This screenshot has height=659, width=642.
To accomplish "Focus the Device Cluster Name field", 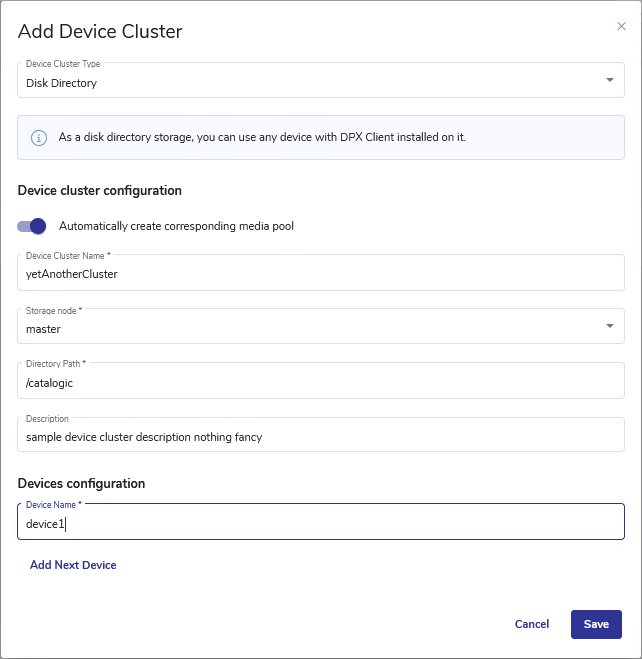I will pos(320,273).
